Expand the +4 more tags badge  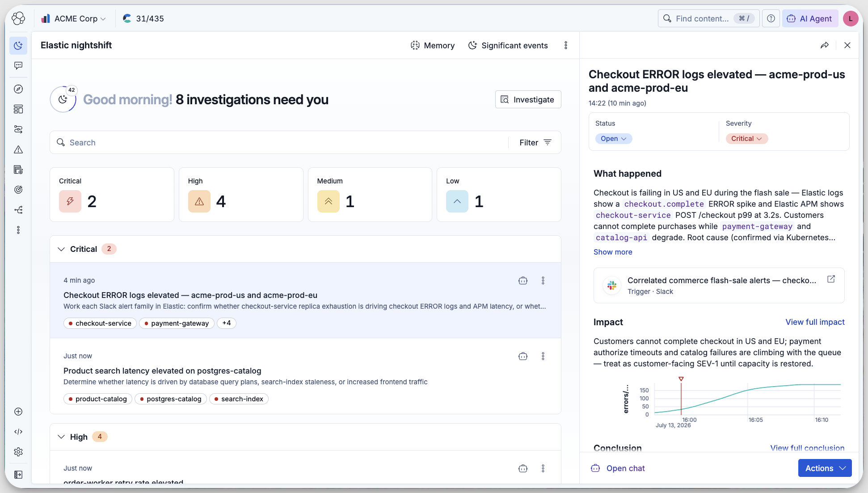pos(227,323)
